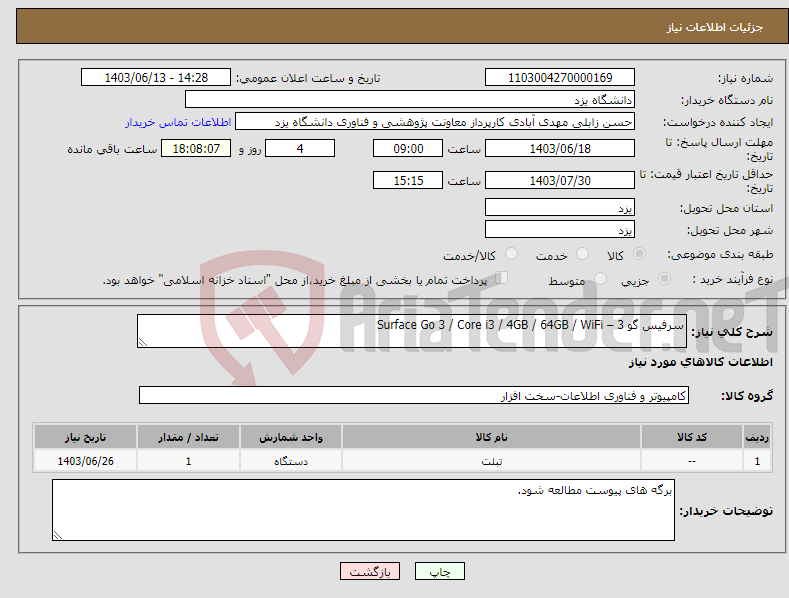Toggle the اسناد خزانه اسلامی payment checkbox
789x598 pixels.
click(502, 277)
